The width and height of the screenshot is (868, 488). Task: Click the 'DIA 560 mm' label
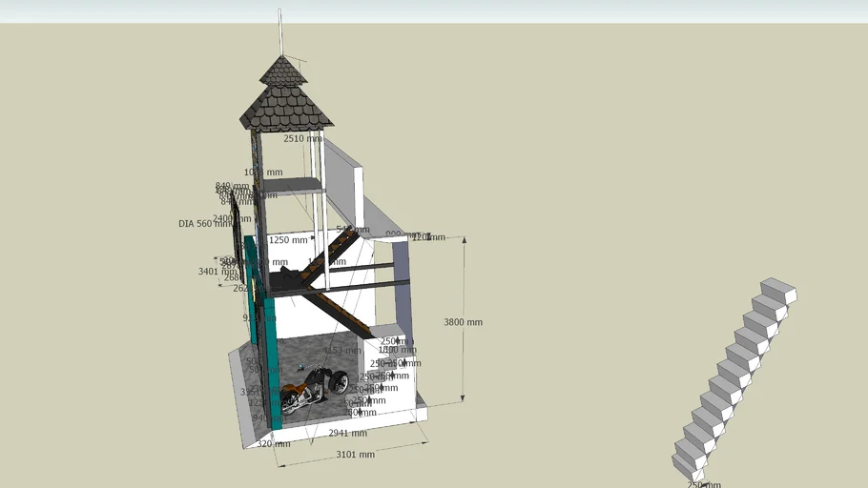click(205, 224)
